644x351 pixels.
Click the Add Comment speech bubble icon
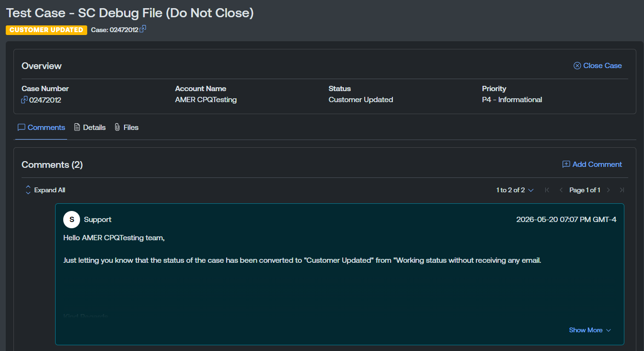(x=566, y=164)
